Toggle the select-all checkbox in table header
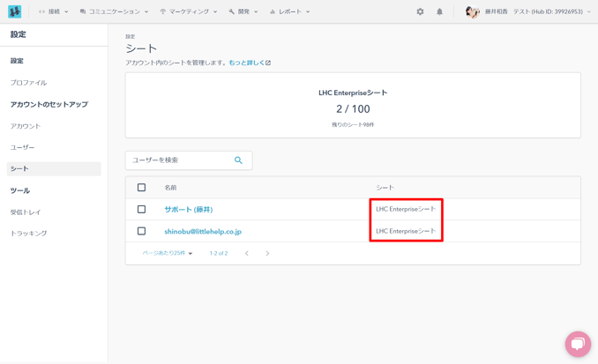This screenshot has width=598, height=364. (x=141, y=188)
